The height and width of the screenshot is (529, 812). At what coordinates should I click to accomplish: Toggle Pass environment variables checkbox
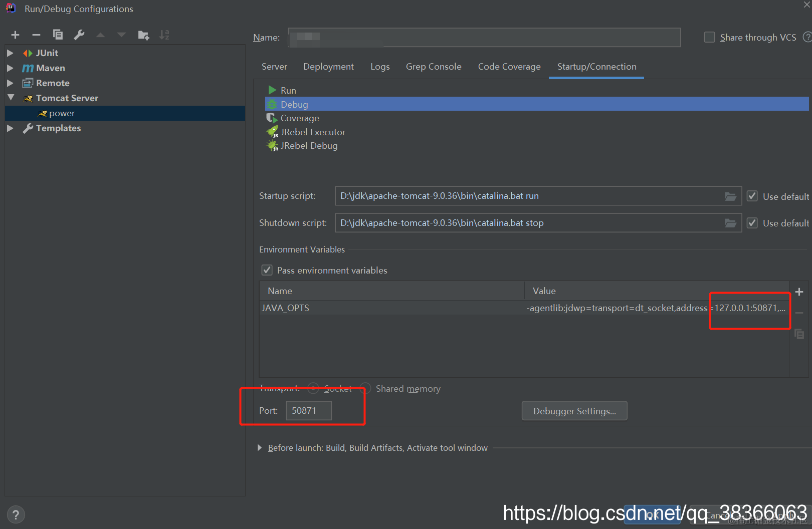[x=267, y=270]
